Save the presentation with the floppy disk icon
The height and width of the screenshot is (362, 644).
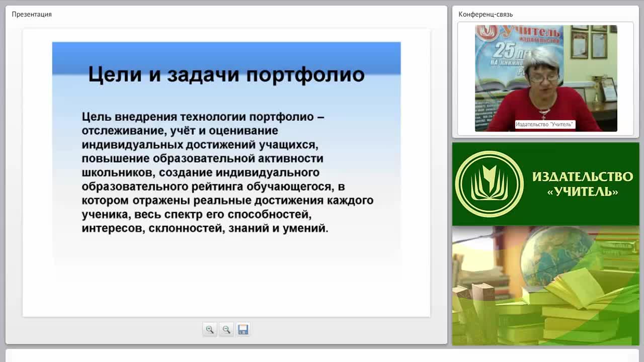point(243,329)
